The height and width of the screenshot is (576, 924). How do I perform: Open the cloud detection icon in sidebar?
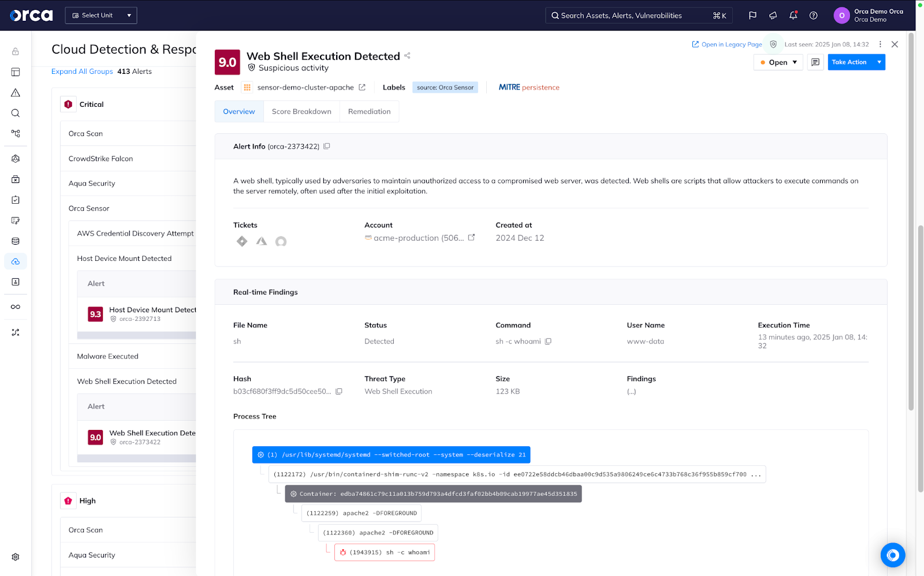tap(16, 261)
